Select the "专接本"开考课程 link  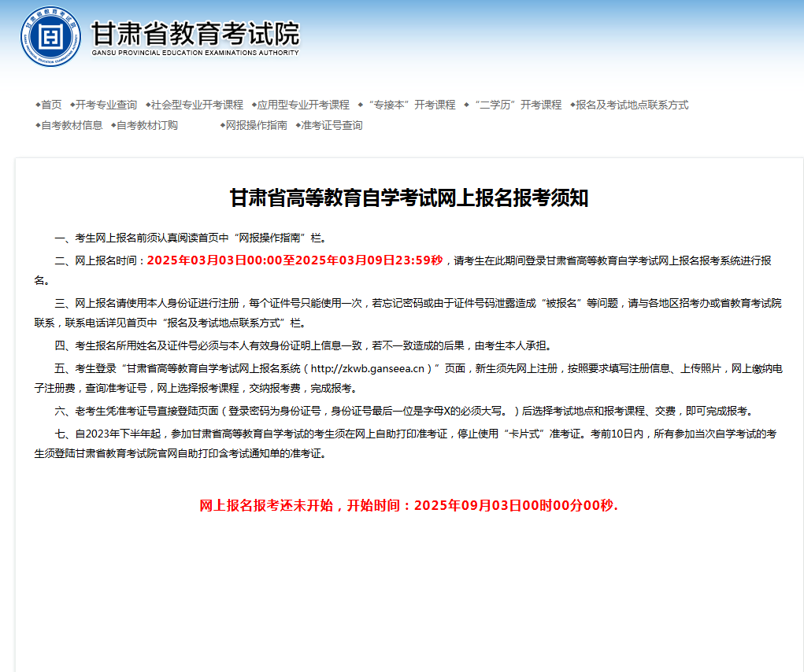pyautogui.click(x=409, y=105)
